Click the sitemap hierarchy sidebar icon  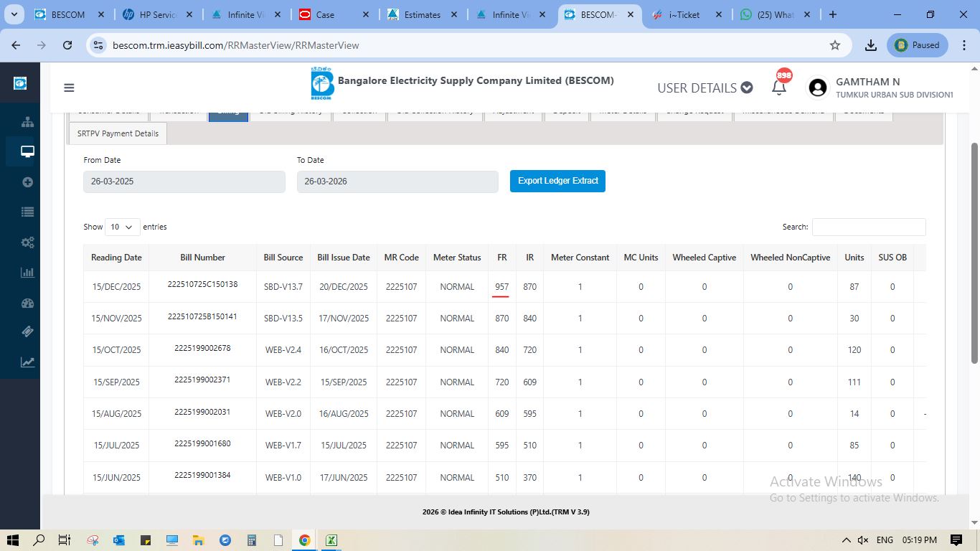click(x=27, y=121)
